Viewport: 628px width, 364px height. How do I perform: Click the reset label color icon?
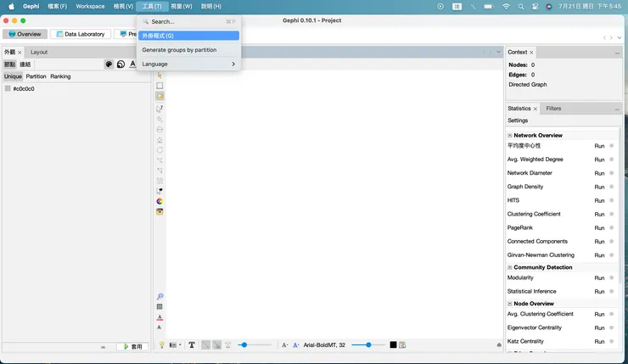[160, 317]
